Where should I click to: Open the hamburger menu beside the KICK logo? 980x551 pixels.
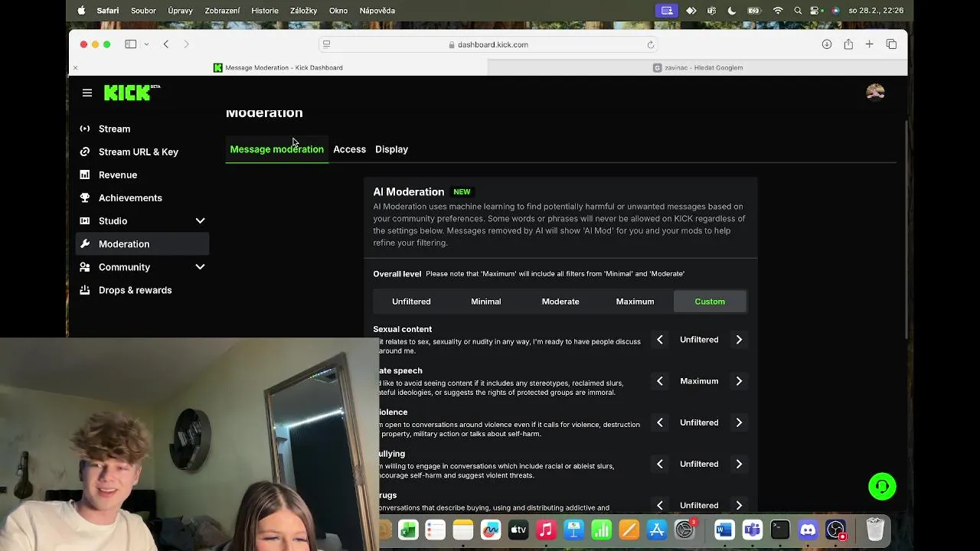(87, 93)
